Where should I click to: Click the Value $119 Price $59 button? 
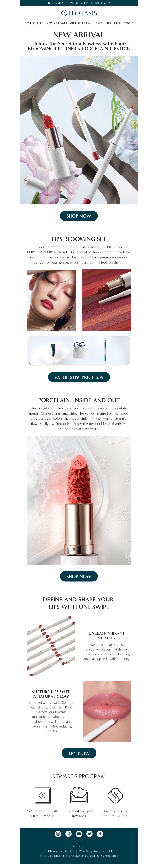click(x=79, y=377)
